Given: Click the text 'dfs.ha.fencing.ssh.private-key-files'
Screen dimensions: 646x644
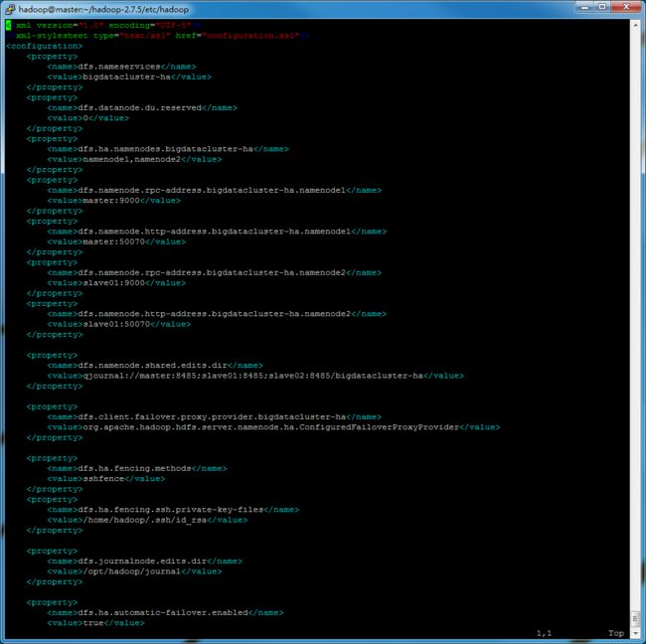Looking at the screenshot, I should [171, 509].
